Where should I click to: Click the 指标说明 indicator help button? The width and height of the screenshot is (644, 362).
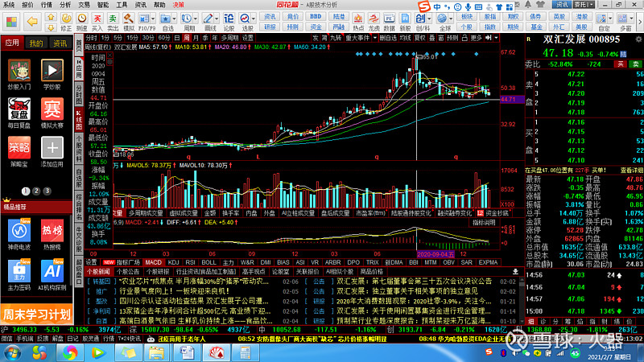[x=484, y=223]
